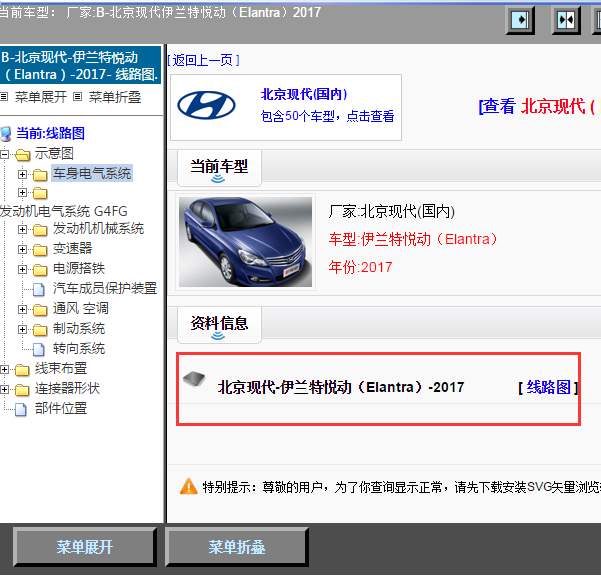Expand the 制动系统 node

(x=22, y=329)
